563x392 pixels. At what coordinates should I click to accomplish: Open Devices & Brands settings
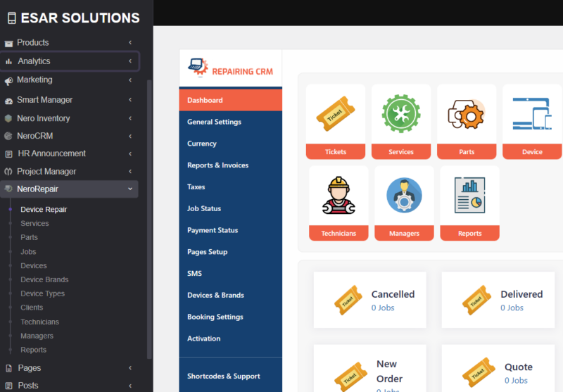231,295
